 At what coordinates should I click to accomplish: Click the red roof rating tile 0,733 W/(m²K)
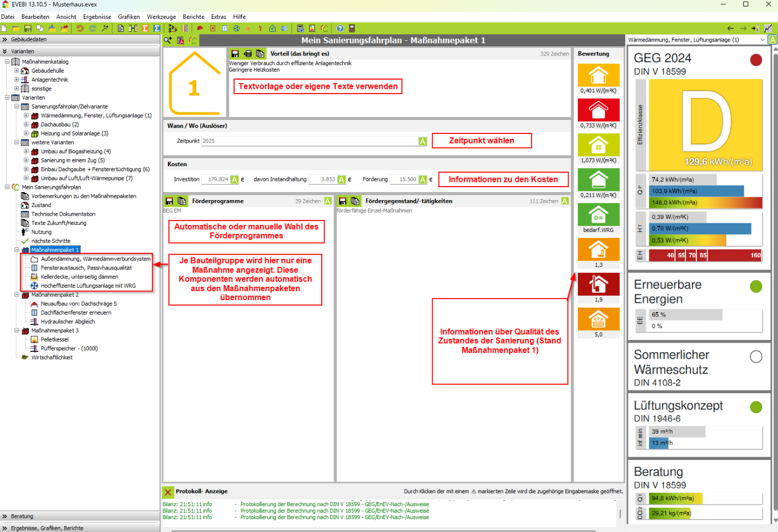pyautogui.click(x=598, y=110)
